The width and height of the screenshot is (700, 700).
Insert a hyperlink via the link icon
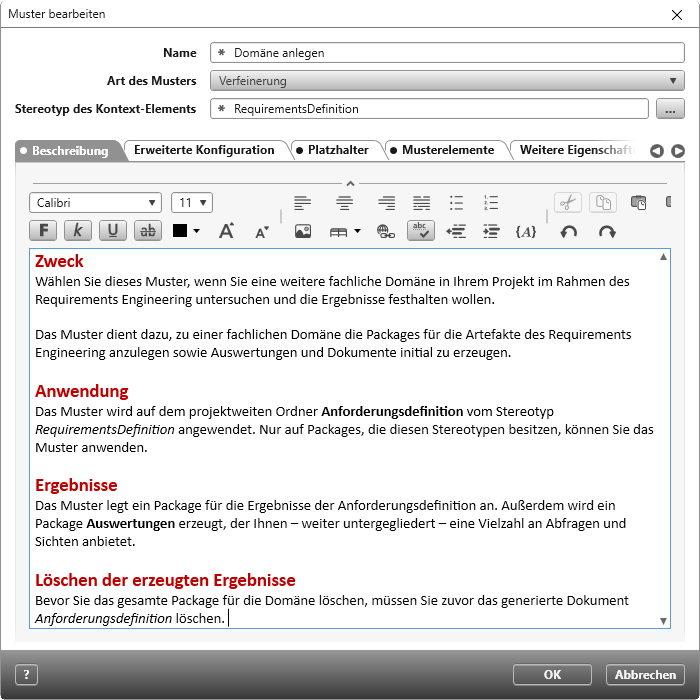tap(385, 231)
